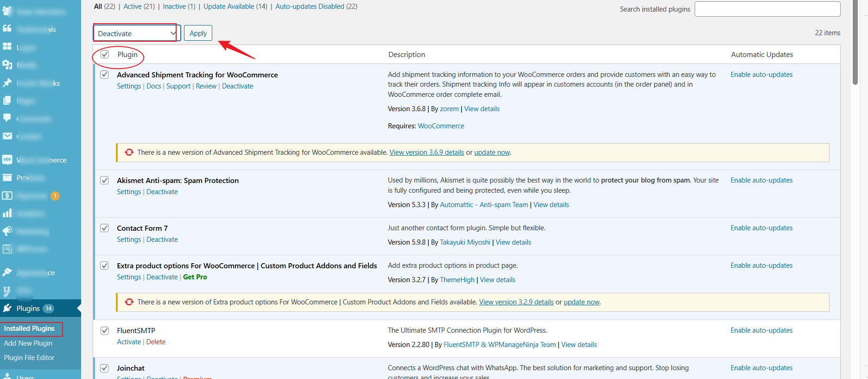Click the Apply button for bulk actions
The image size is (868, 379).
tap(198, 33)
